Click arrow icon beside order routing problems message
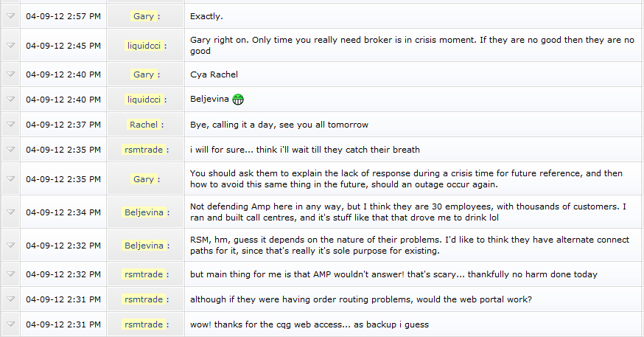 pos(10,299)
